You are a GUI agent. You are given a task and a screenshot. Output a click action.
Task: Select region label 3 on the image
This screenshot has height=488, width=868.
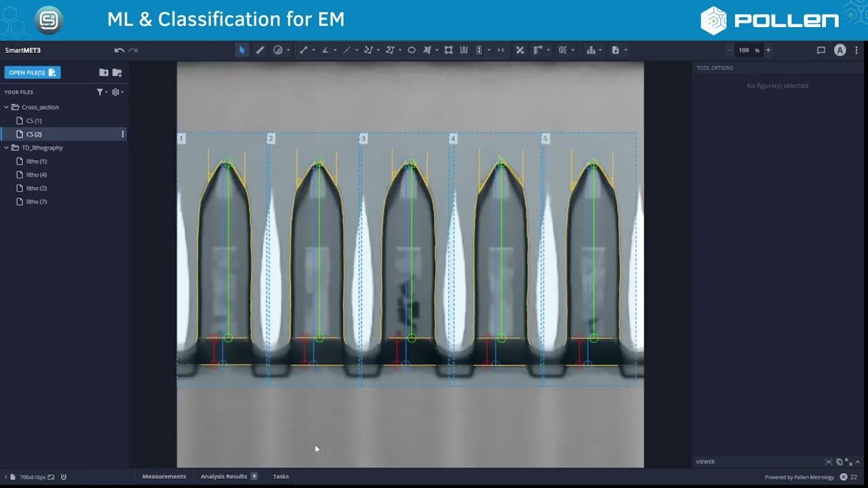click(x=363, y=138)
